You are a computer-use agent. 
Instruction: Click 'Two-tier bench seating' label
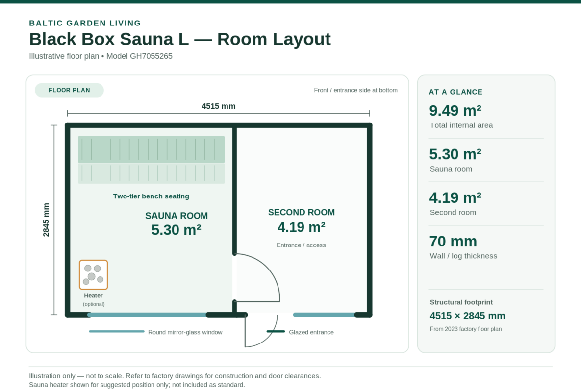(x=151, y=196)
